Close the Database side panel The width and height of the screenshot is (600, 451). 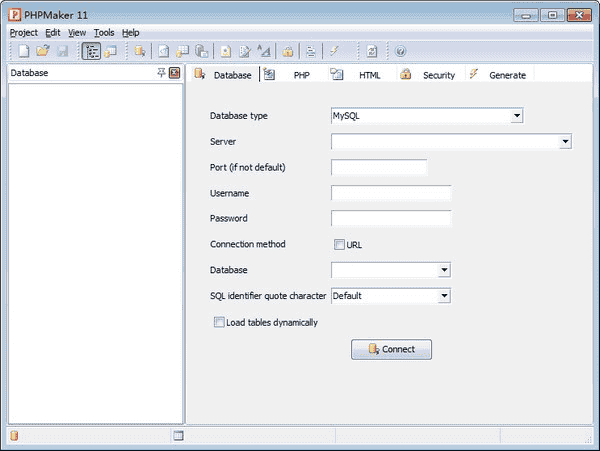click(174, 73)
